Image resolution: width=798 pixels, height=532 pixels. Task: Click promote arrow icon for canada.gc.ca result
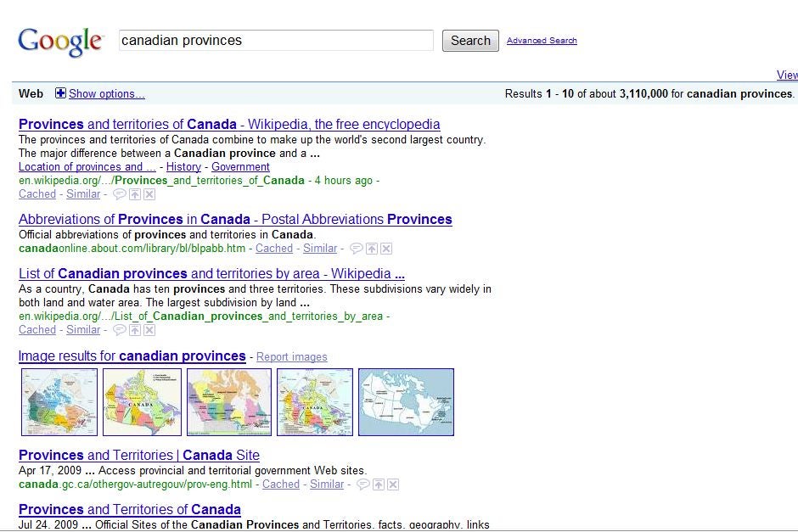pyautogui.click(x=379, y=484)
